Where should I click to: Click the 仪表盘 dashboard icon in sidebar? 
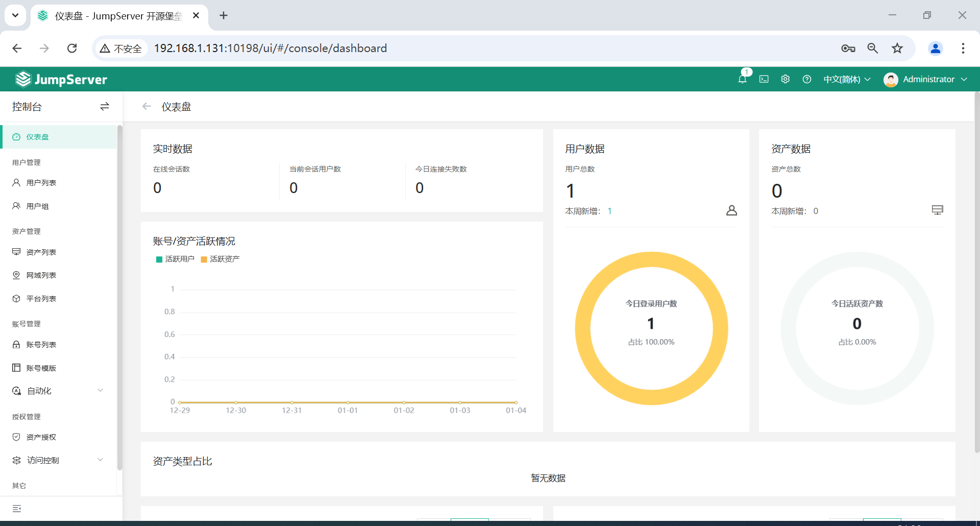[x=16, y=137]
